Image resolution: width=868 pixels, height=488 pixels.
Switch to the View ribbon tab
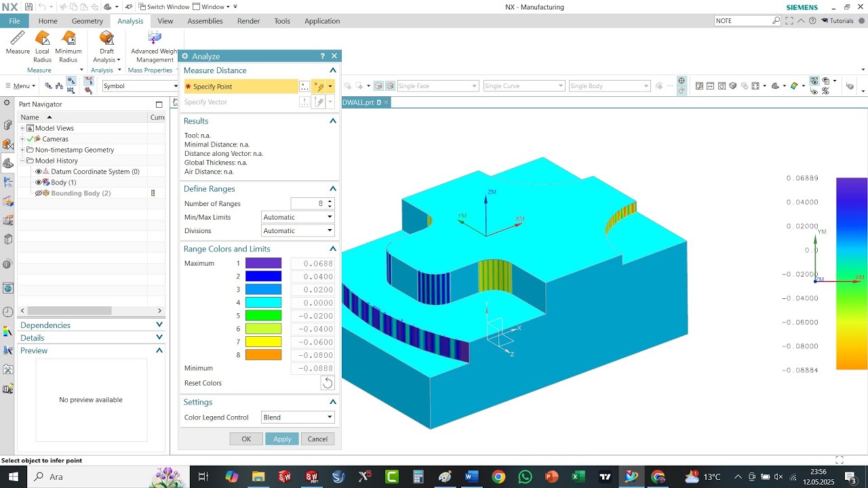pos(165,21)
